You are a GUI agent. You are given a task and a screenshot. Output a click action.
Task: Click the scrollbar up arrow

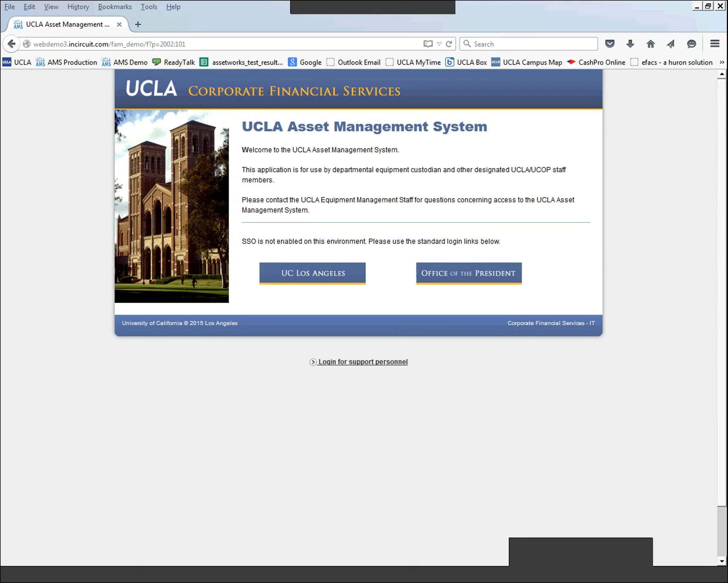point(722,74)
